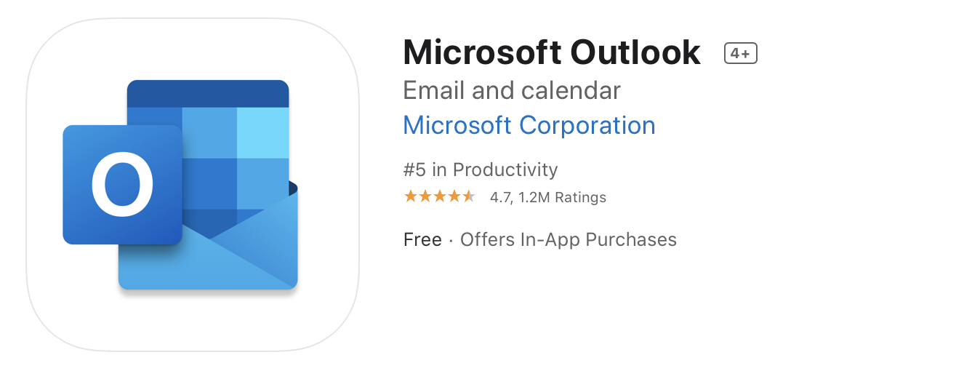Click the medium blue calendar grid cell
980x371 pixels.
(209, 132)
